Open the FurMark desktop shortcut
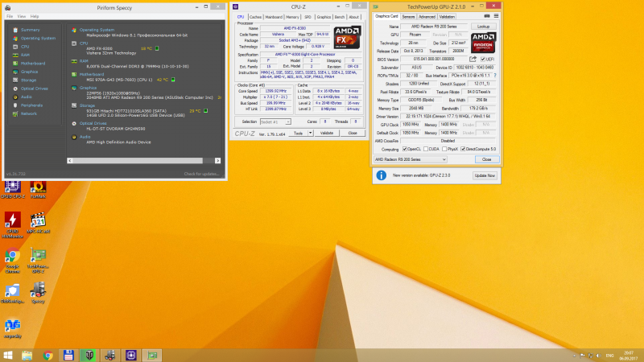The height and width of the screenshot is (362, 644). 38,190
